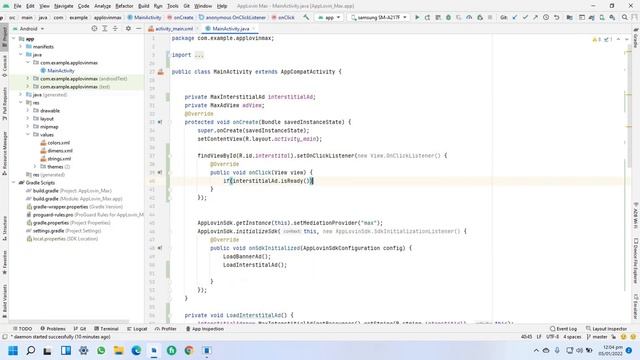
Task: Open File Explorer from the taskbar
Action: tap(118, 350)
